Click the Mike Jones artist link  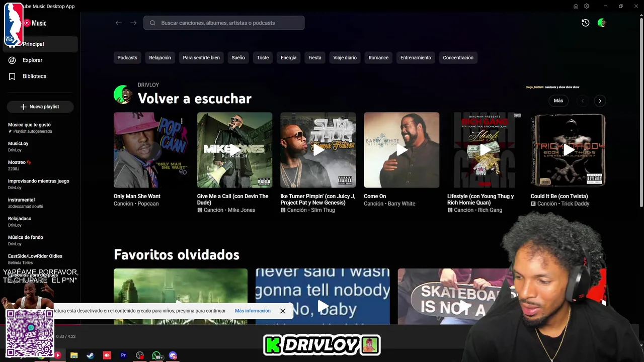coord(242,210)
